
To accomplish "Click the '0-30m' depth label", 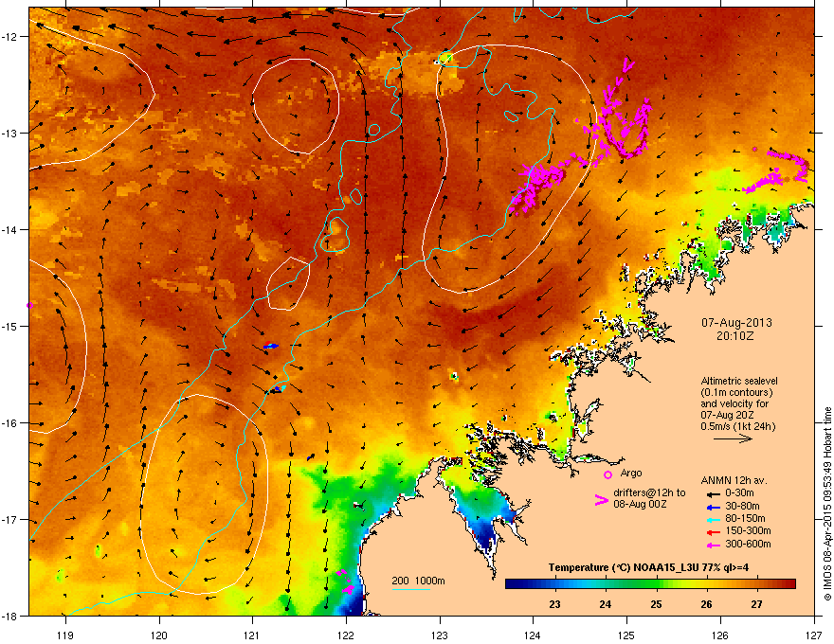I will pyautogui.click(x=739, y=493).
